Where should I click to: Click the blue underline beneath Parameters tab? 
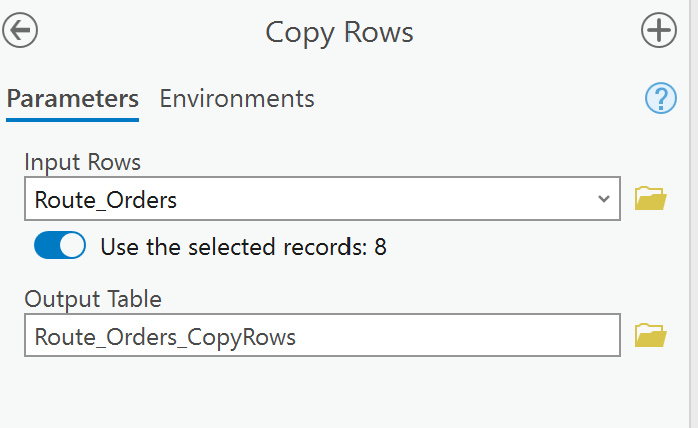[x=72, y=120]
